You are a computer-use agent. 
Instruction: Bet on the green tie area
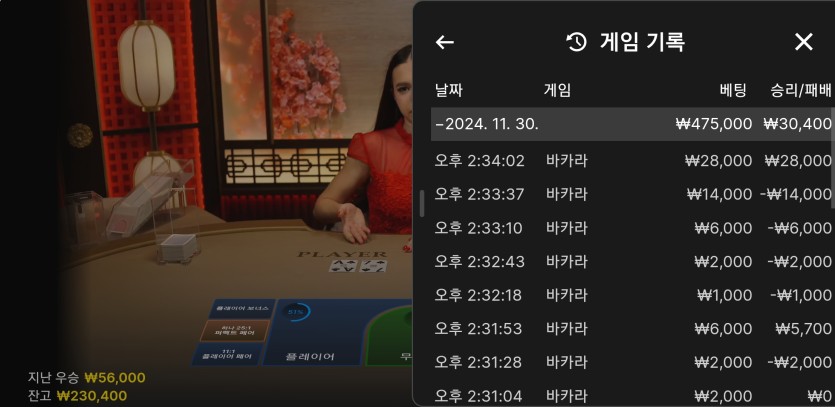391,336
